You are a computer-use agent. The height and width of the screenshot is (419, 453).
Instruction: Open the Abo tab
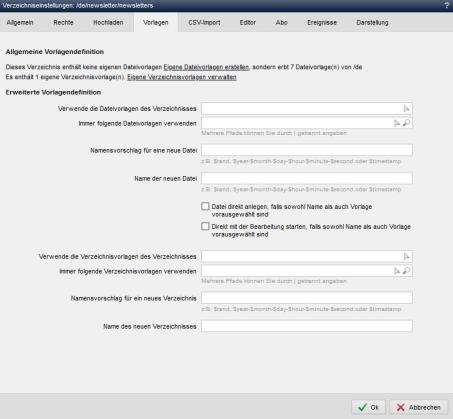pos(282,22)
